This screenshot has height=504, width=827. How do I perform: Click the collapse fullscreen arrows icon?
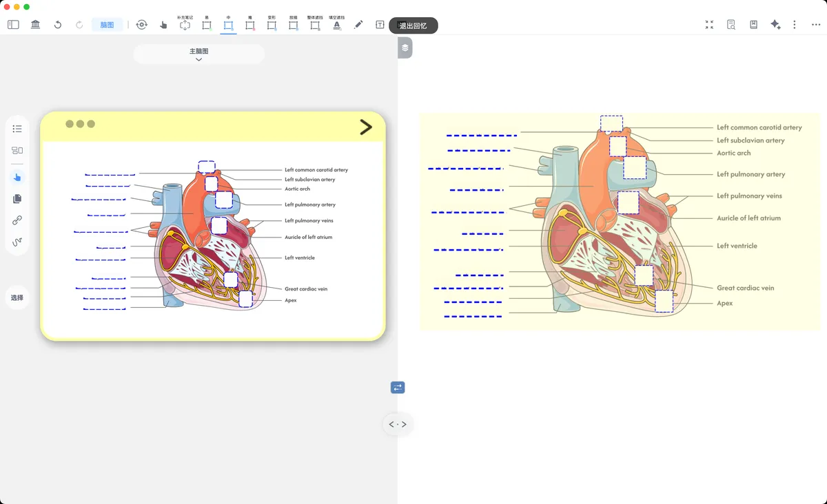(709, 25)
